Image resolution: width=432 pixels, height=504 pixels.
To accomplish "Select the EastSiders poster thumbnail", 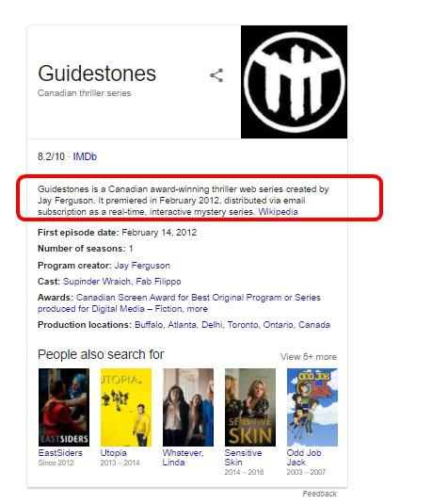I will pos(64,407).
